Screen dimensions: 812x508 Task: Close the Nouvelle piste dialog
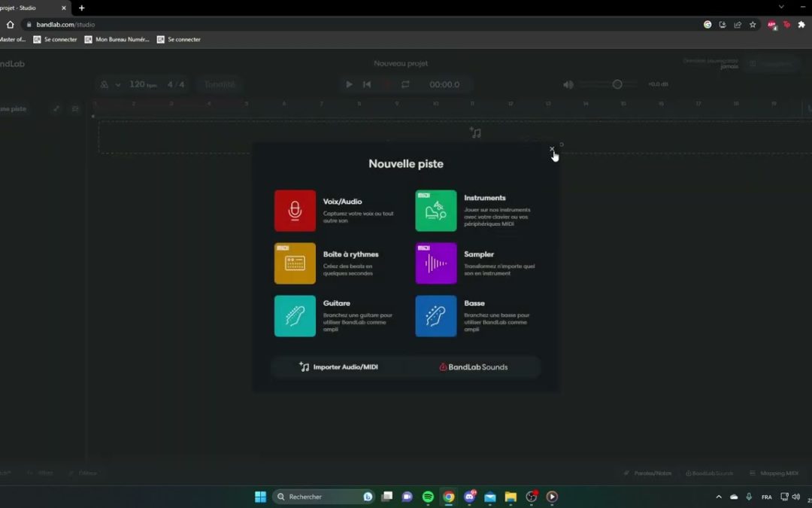pyautogui.click(x=552, y=149)
